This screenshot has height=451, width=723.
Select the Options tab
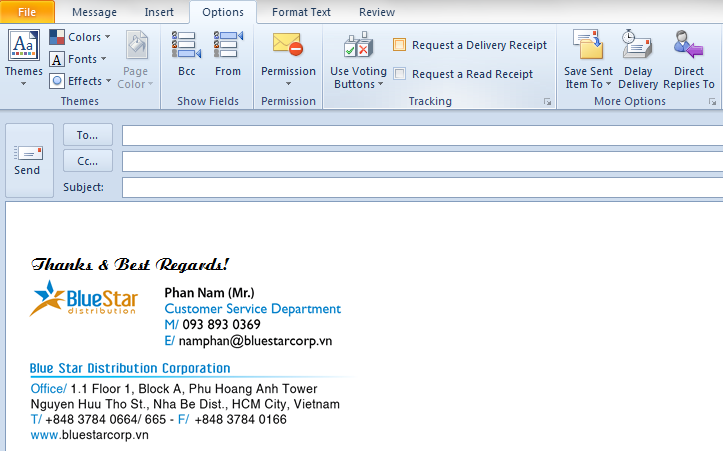click(223, 12)
